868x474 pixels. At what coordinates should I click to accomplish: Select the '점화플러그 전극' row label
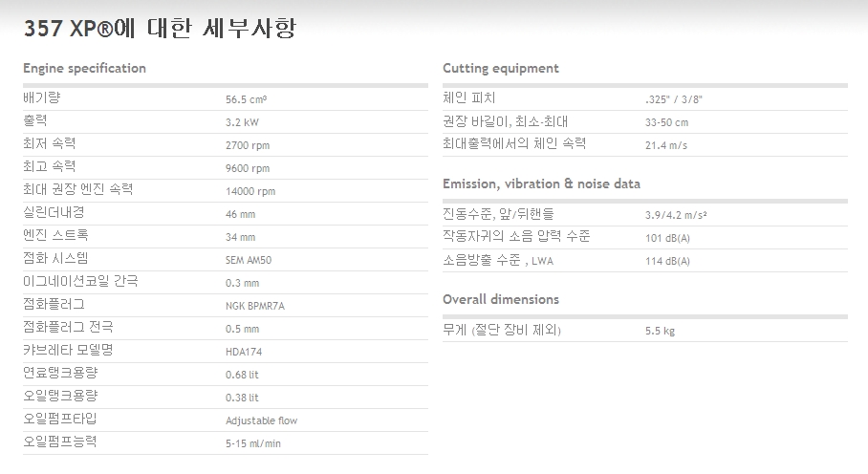pyautogui.click(x=68, y=328)
